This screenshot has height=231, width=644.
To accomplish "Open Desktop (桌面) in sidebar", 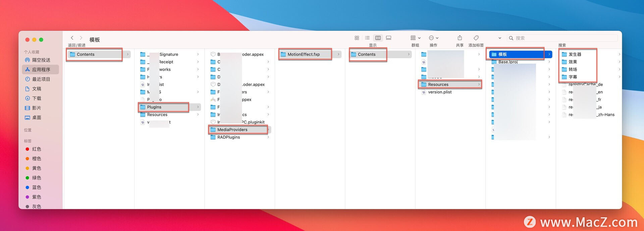I will tap(41, 118).
